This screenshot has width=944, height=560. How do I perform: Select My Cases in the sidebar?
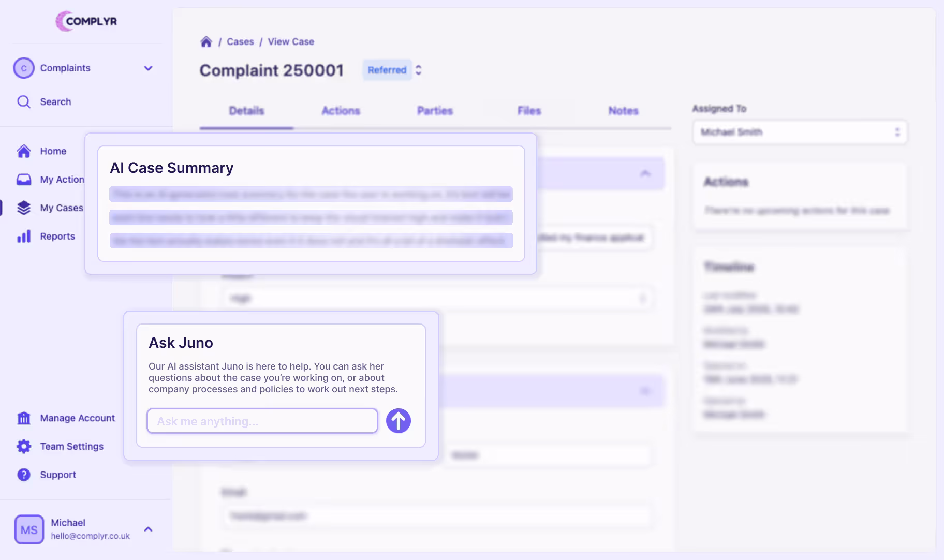pos(62,208)
